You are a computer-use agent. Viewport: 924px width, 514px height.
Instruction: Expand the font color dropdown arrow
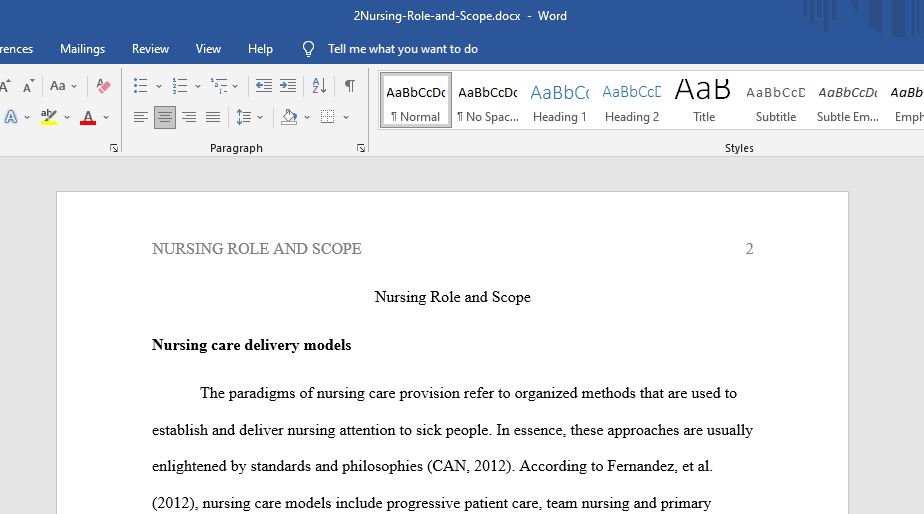click(x=106, y=117)
